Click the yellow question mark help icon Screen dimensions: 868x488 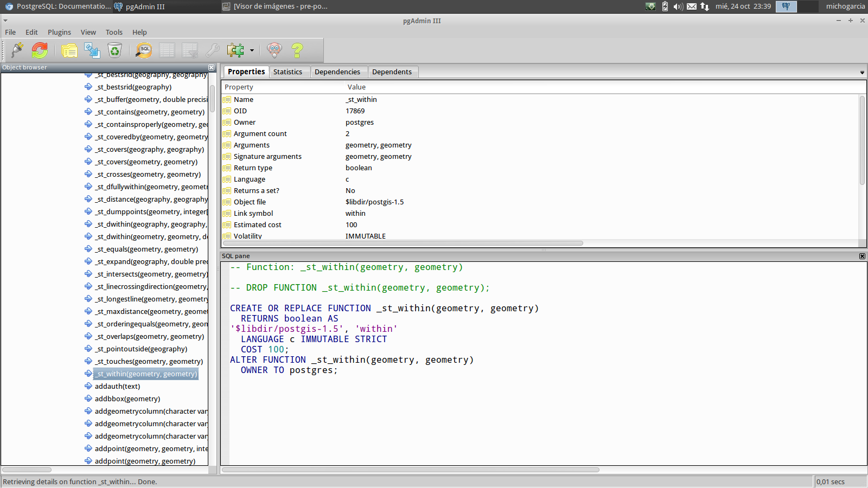(297, 50)
